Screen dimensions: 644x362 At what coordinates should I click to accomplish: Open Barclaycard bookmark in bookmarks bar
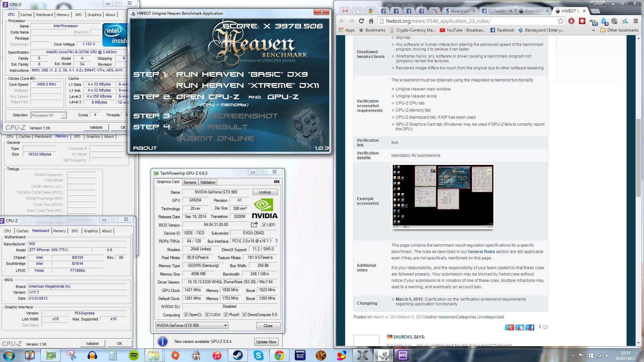pyautogui.click(x=541, y=30)
